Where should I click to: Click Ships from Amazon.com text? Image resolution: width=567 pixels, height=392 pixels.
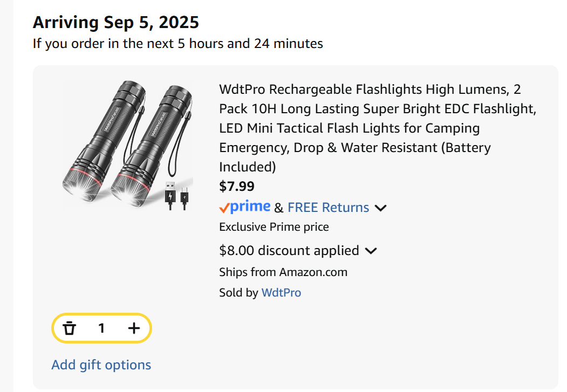pyautogui.click(x=283, y=272)
